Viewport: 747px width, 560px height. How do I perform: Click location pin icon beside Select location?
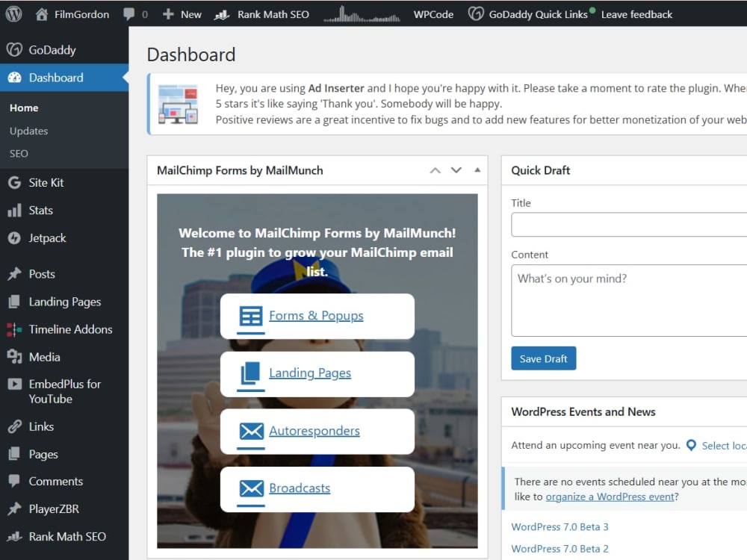pos(691,445)
